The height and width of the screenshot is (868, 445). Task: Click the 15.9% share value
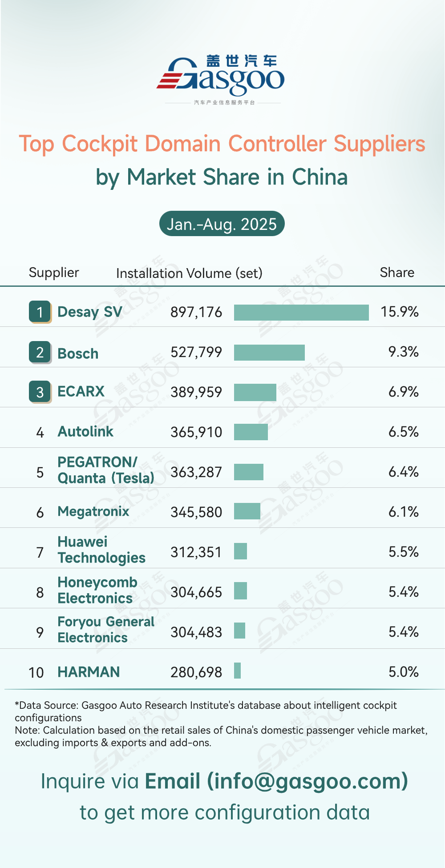pos(400,312)
